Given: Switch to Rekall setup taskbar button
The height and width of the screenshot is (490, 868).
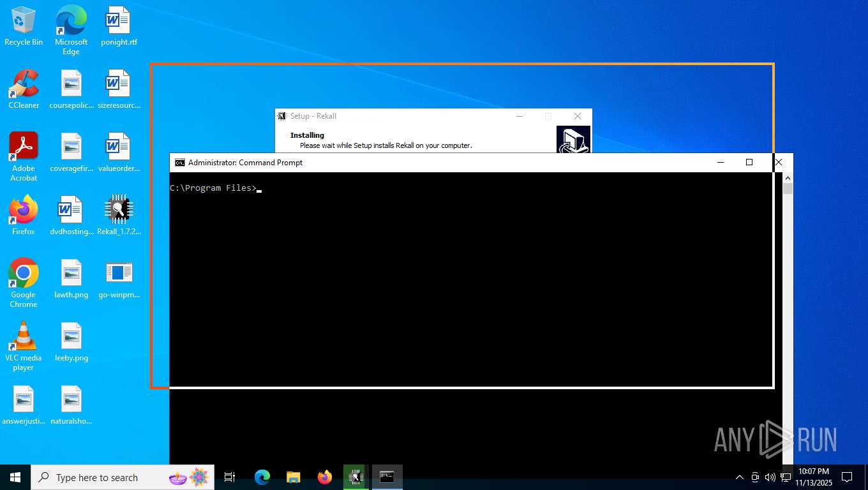Looking at the screenshot, I should [x=355, y=477].
